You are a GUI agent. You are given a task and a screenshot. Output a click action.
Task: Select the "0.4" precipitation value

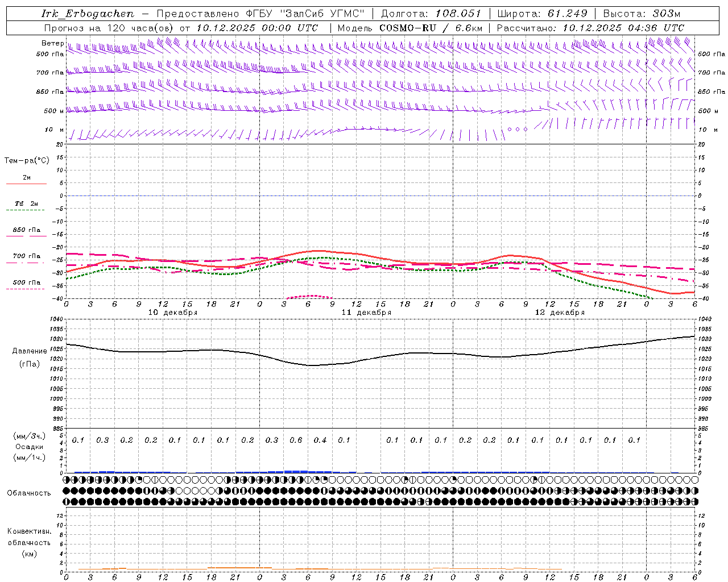(320, 440)
